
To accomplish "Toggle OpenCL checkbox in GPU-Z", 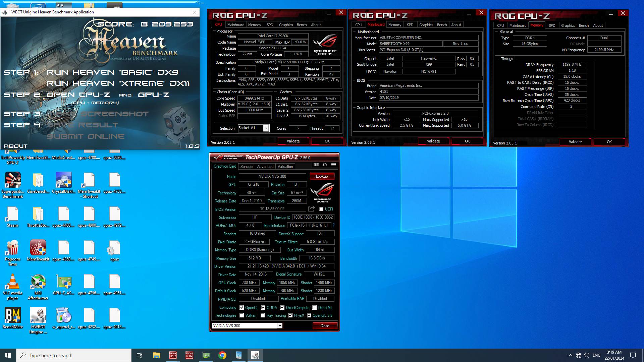I will [x=241, y=308].
